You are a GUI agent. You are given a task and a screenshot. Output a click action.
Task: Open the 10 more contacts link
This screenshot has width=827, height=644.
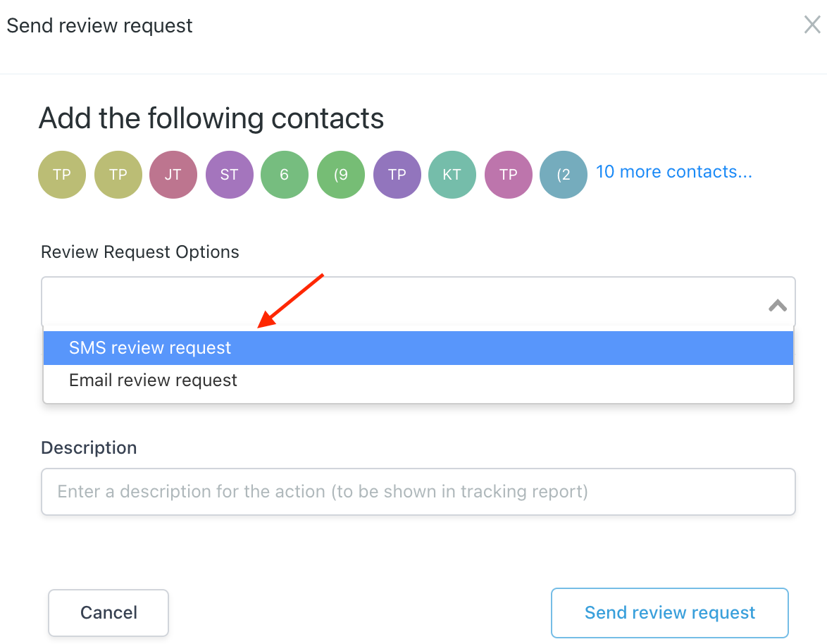(x=673, y=172)
